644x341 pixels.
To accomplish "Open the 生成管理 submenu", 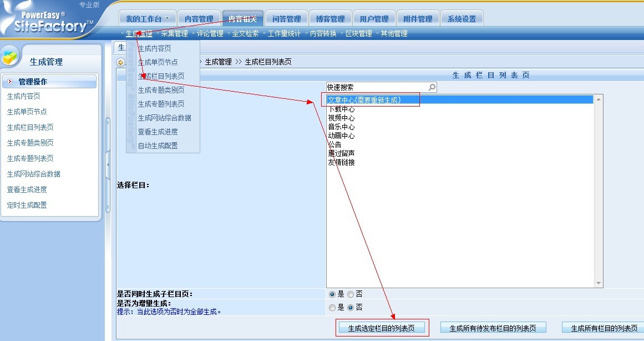I will [139, 33].
